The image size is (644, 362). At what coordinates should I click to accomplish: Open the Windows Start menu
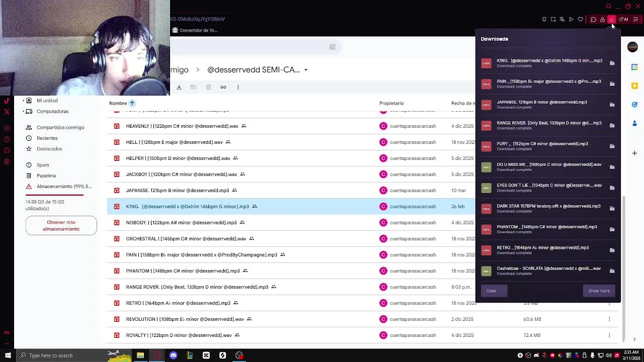8,355
